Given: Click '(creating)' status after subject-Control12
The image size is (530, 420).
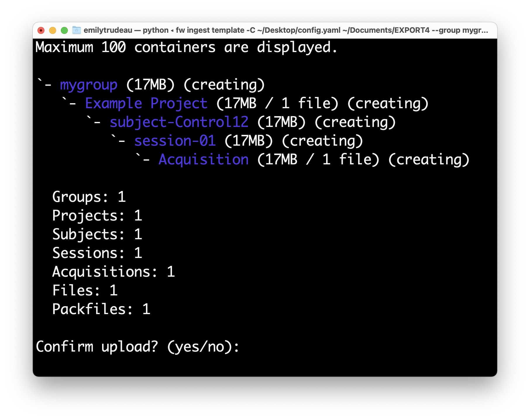Looking at the screenshot, I should [355, 122].
